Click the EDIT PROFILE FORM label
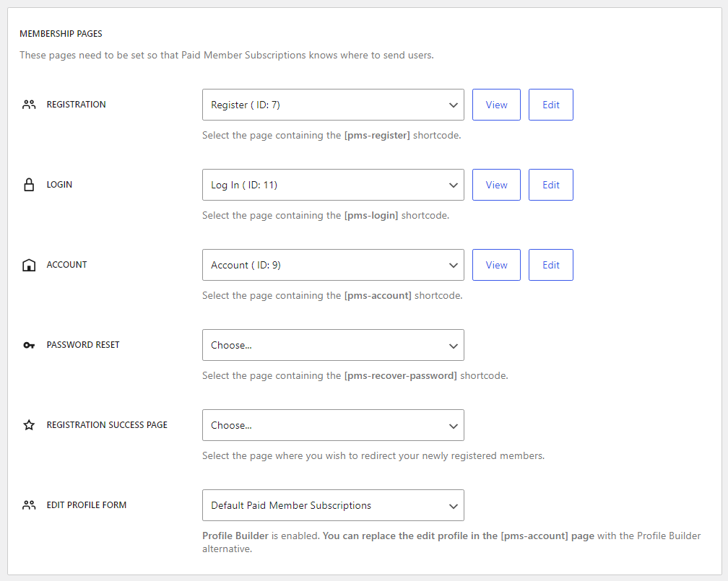 pos(87,505)
